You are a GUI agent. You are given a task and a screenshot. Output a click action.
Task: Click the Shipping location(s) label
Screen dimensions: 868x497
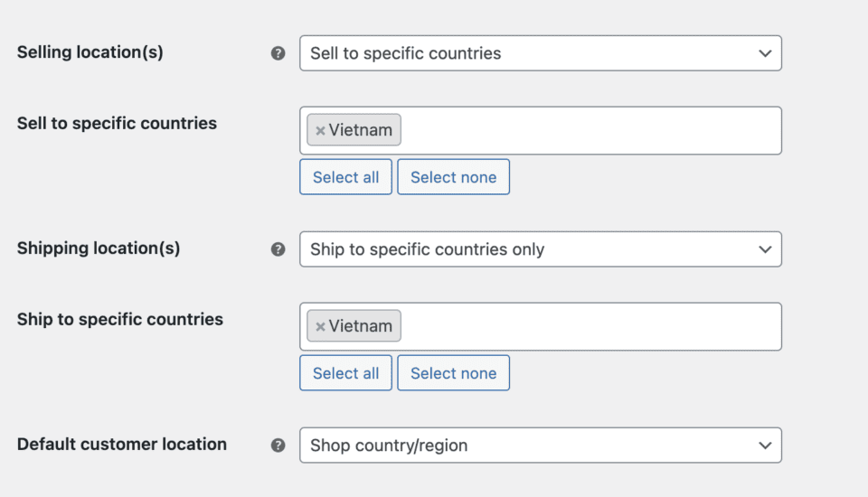point(99,248)
